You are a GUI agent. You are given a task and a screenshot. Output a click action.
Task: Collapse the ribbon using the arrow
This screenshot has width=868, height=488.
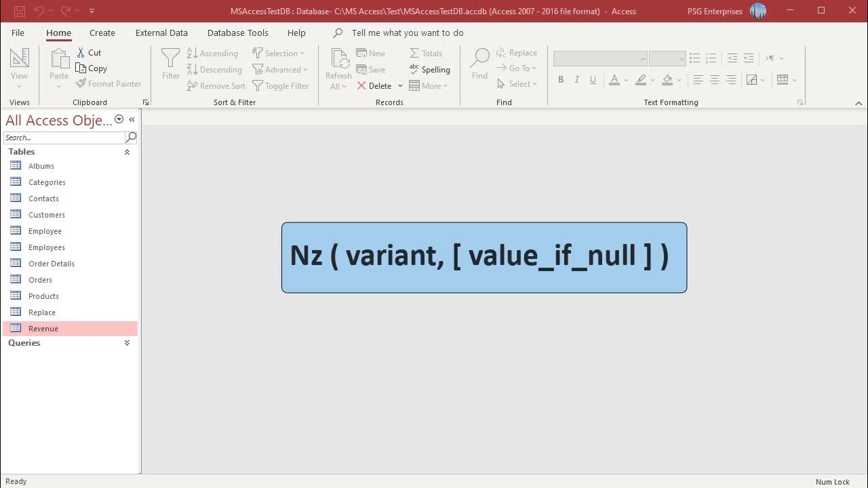click(x=859, y=103)
